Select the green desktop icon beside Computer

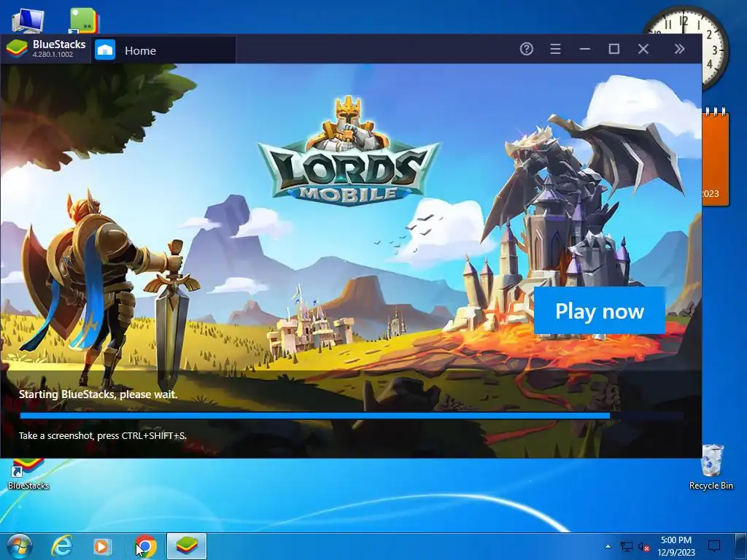84,21
